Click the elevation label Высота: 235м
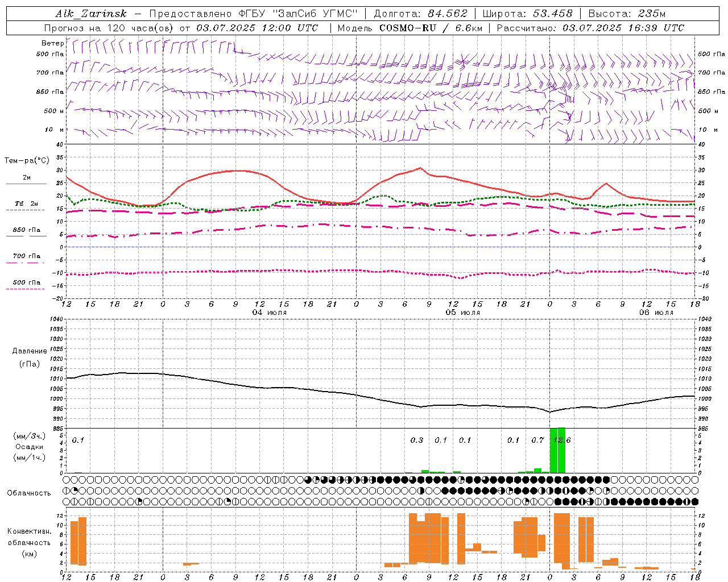This screenshot has width=728, height=582. click(627, 14)
